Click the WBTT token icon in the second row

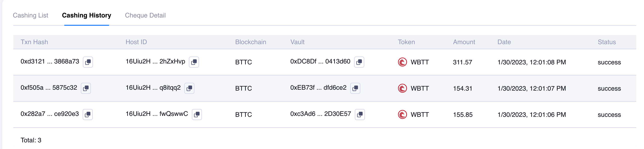[x=402, y=88]
